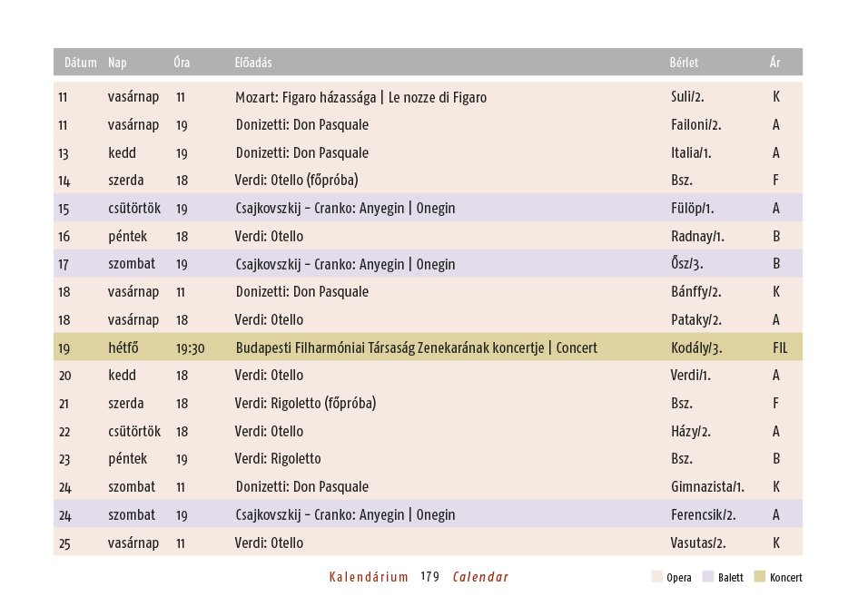The height and width of the screenshot is (616, 858).
Task: Click the Dátum column header
Action: pyautogui.click(x=80, y=63)
